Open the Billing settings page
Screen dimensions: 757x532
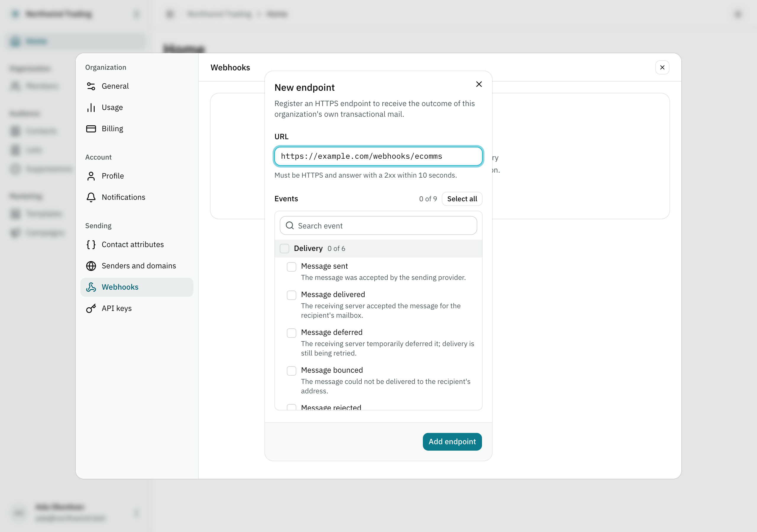tap(137, 129)
